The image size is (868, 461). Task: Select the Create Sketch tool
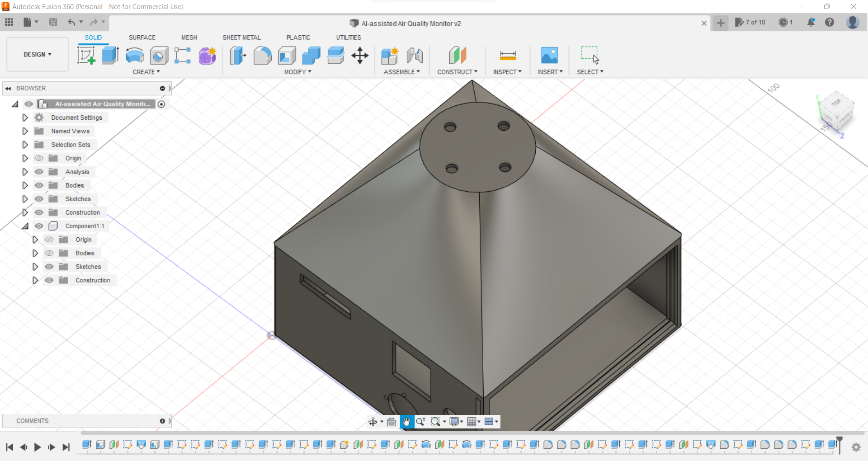pos(86,55)
